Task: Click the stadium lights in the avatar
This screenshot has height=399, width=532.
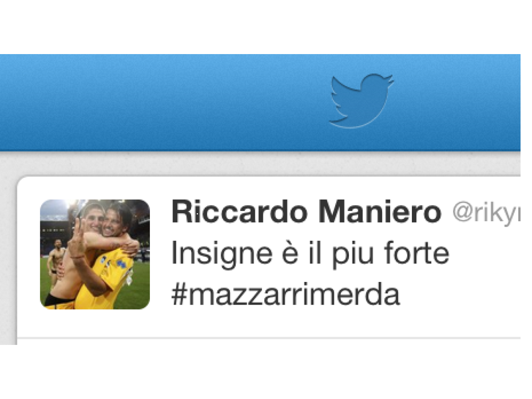Action: [71, 207]
